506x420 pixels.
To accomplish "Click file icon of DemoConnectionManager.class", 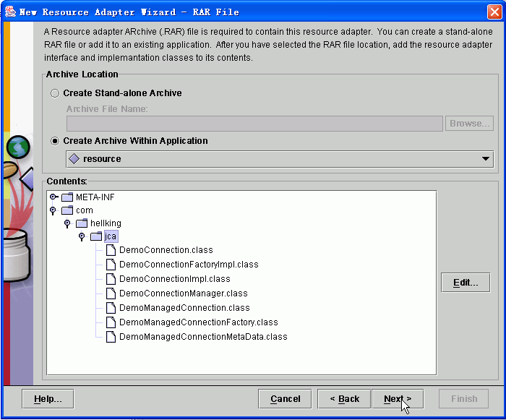I will click(x=111, y=293).
